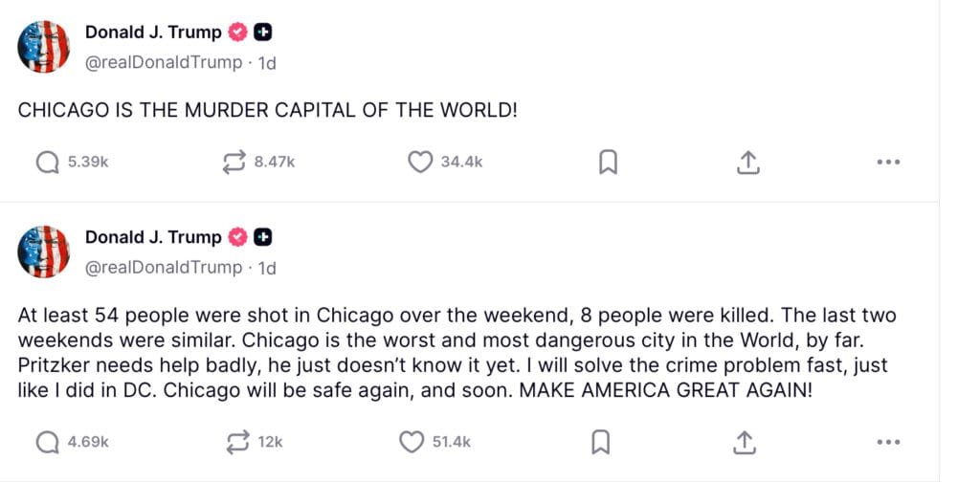The width and height of the screenshot is (980, 482).
Task: Open more options on first post
Action: click(888, 163)
